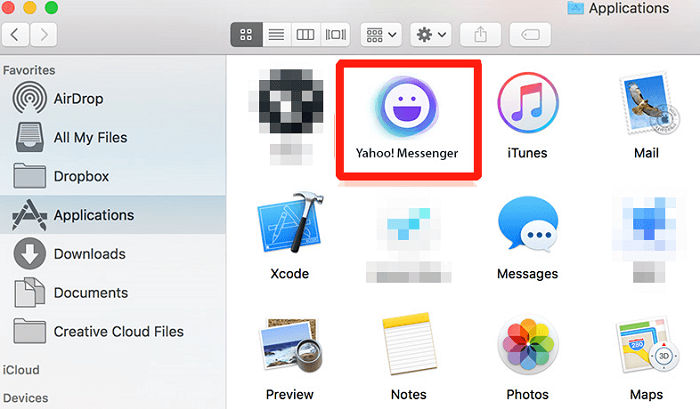700x409 pixels.
Task: Open the Notes app icon
Action: click(x=409, y=344)
